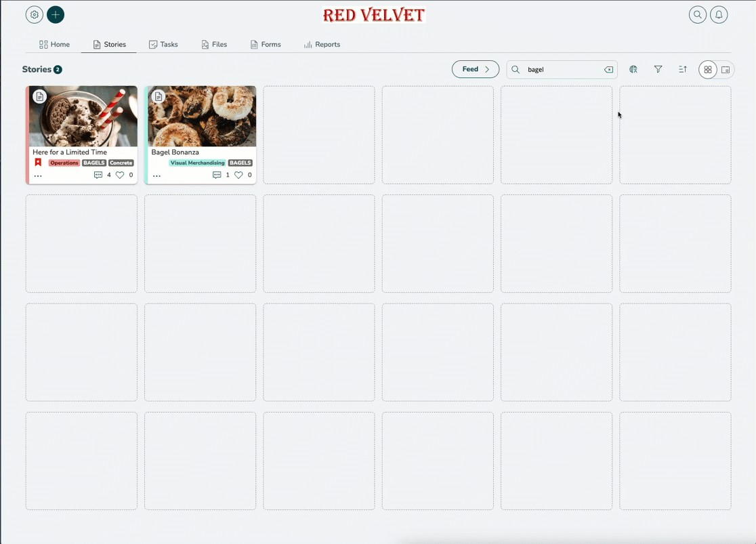Clear the bagel search text
The image size is (756, 544).
point(608,70)
